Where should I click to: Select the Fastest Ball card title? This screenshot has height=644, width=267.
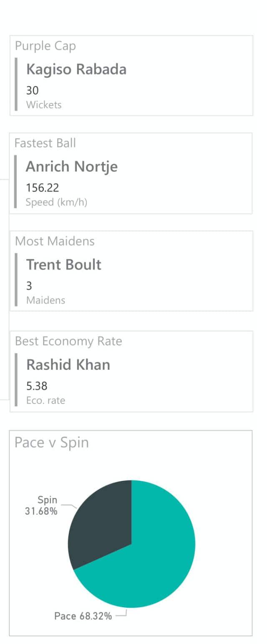pyautogui.click(x=45, y=143)
